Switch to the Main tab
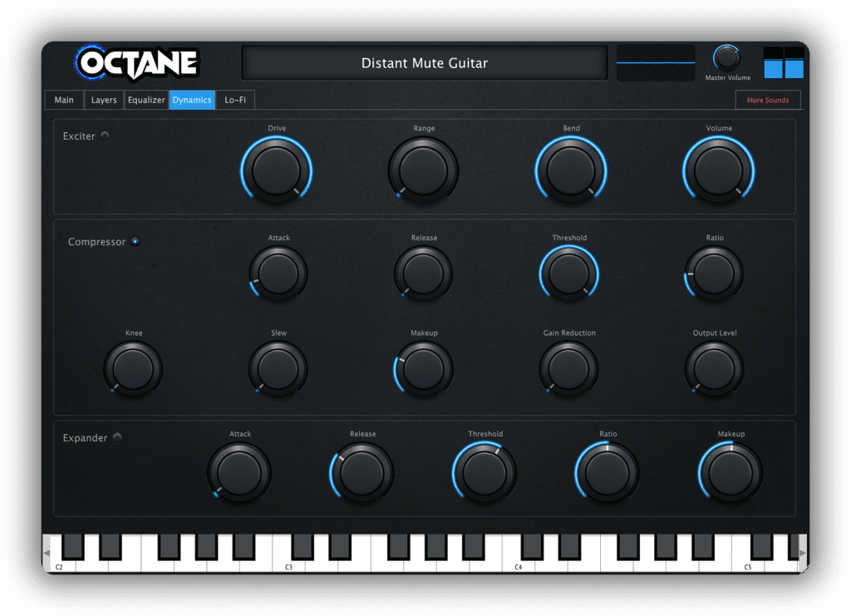This screenshot has height=616, width=851. point(64,100)
